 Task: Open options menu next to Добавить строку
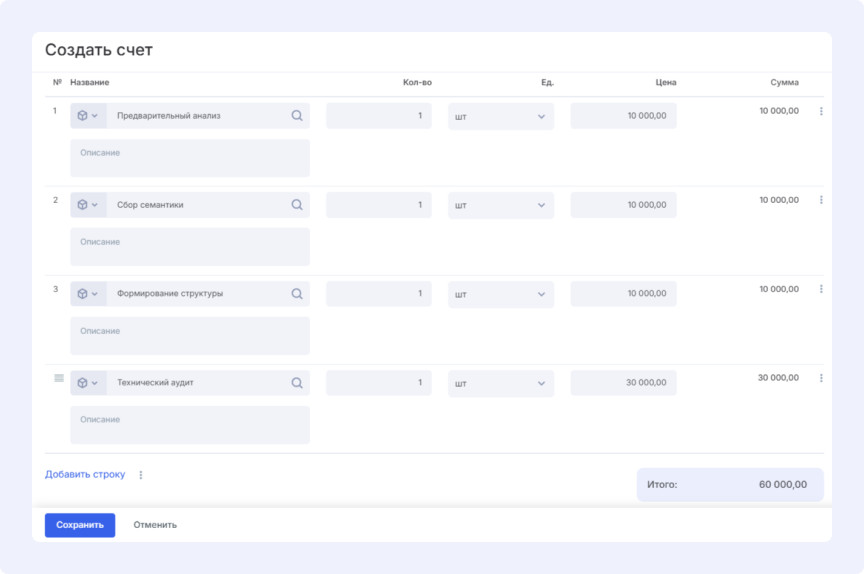(x=141, y=475)
